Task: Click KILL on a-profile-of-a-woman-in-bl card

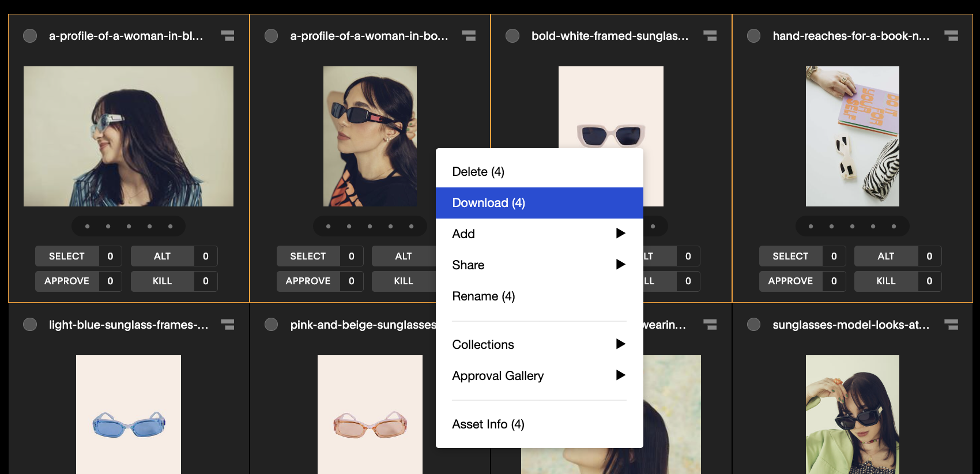Action: (x=162, y=281)
